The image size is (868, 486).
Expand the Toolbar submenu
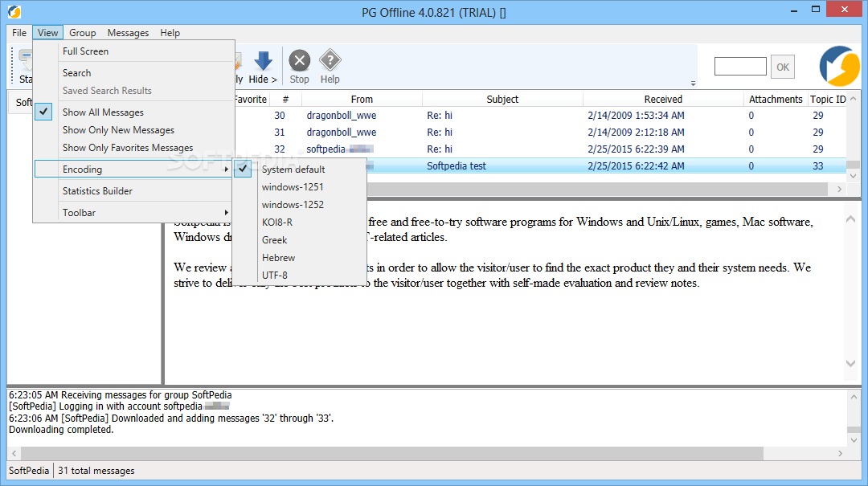pos(133,213)
